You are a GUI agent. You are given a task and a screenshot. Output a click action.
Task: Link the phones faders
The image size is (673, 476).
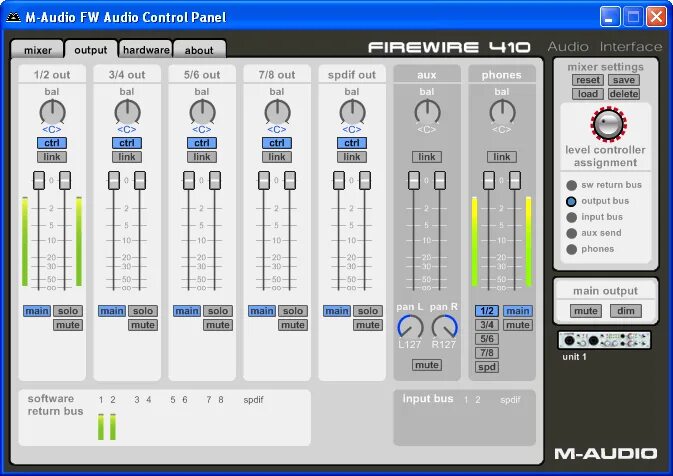click(x=501, y=157)
